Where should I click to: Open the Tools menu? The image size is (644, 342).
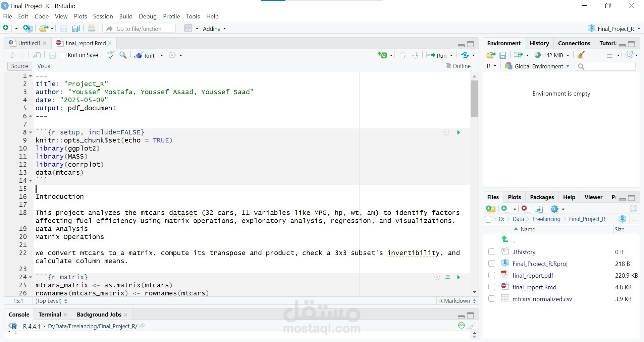193,16
